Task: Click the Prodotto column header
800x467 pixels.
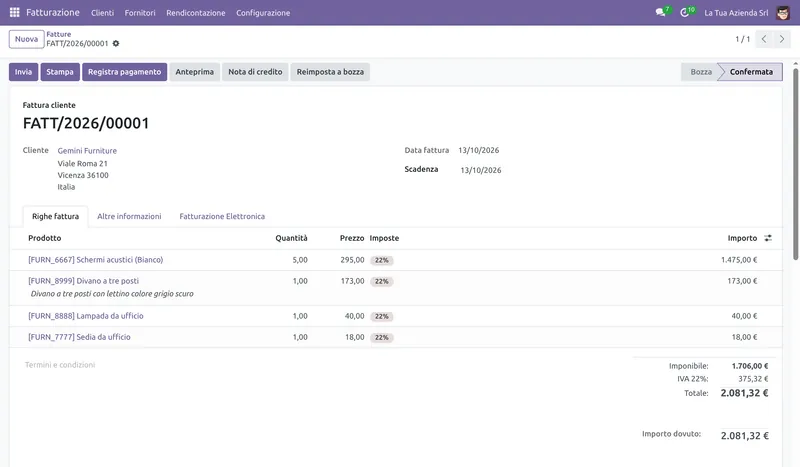Action: (44, 238)
